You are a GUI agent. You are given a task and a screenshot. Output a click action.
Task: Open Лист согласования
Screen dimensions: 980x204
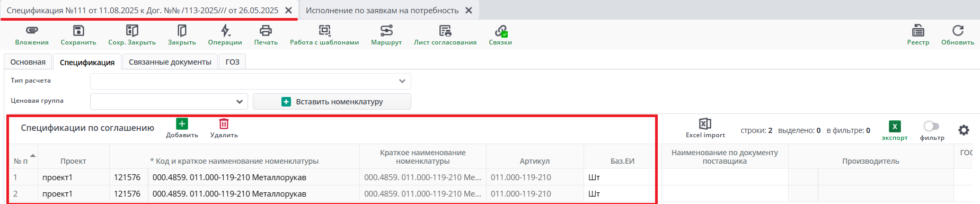click(x=445, y=35)
